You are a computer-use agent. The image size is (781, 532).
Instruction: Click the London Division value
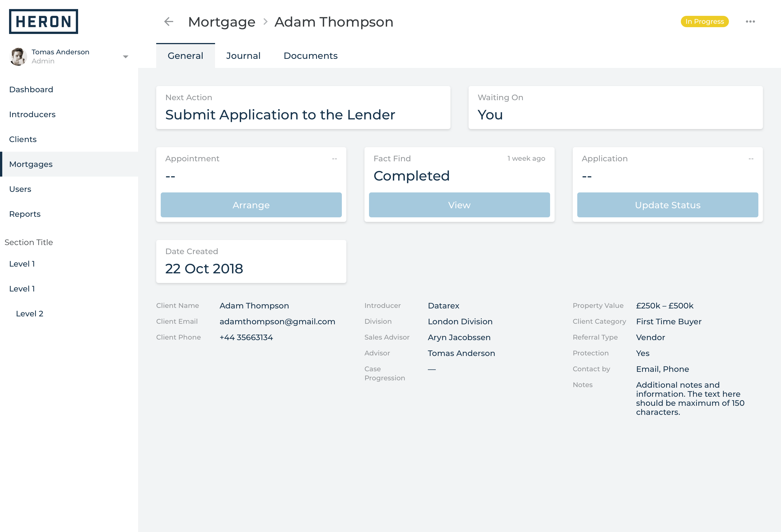pyautogui.click(x=460, y=322)
